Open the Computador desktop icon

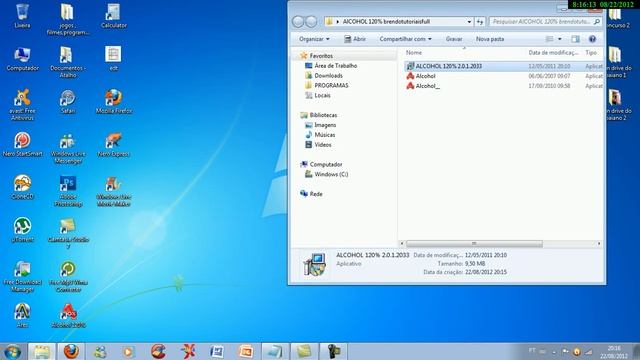(x=22, y=59)
